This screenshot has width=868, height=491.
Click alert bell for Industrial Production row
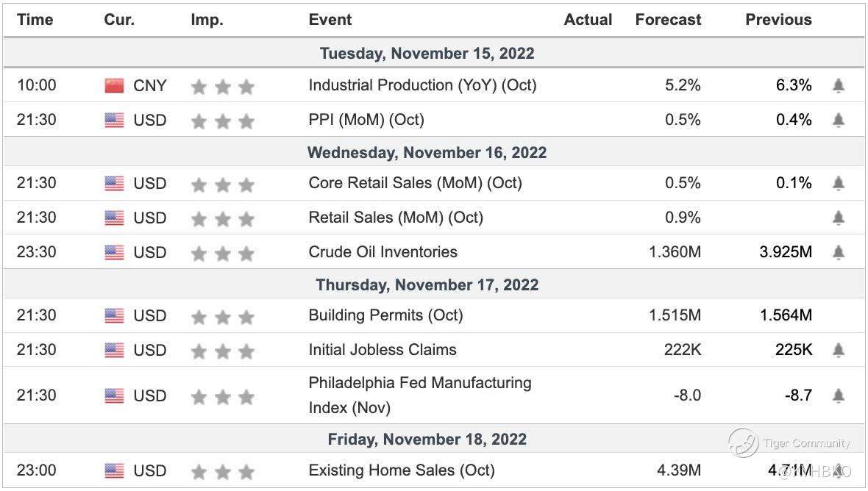coord(838,86)
